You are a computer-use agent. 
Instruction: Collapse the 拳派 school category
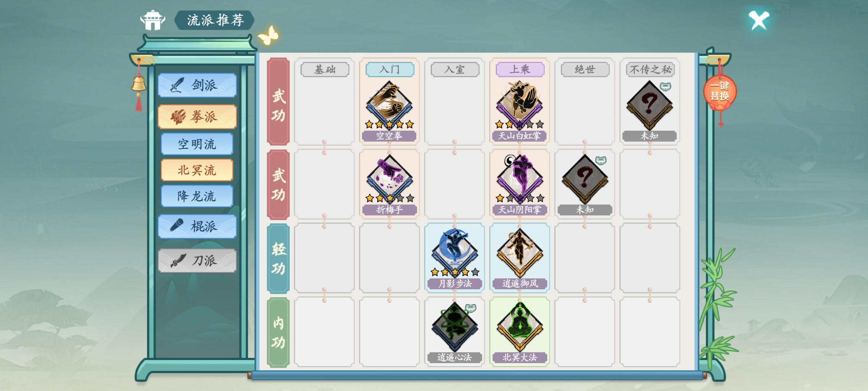point(197,117)
